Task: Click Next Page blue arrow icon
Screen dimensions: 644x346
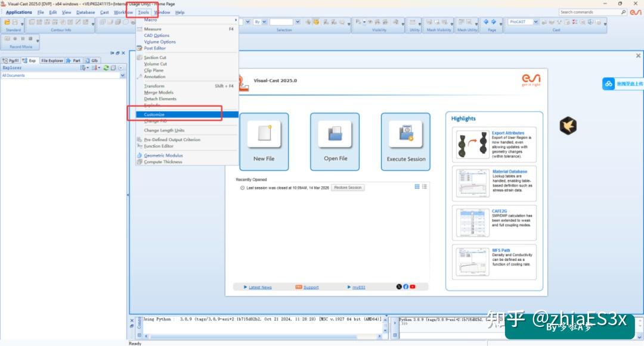Action: click(x=494, y=21)
